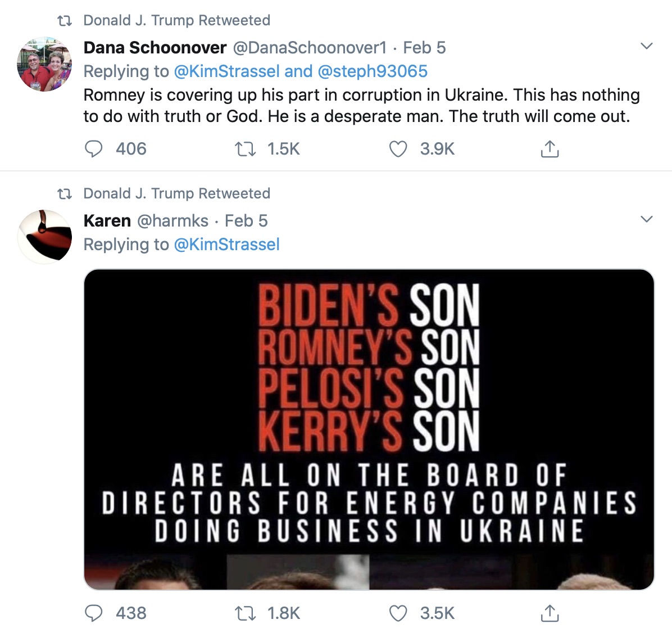Image resolution: width=672 pixels, height=633 pixels.
Task: Like Karen's image tweet
Action: point(398,613)
